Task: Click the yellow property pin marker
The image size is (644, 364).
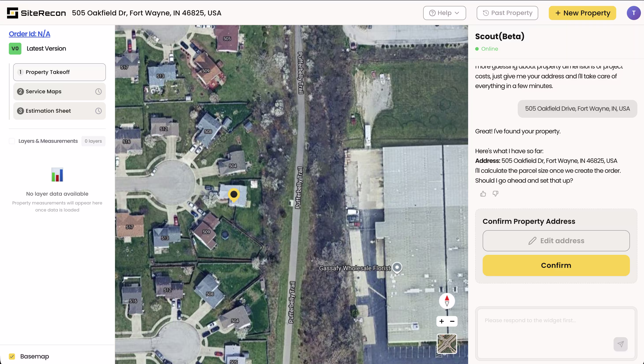Action: tap(234, 195)
